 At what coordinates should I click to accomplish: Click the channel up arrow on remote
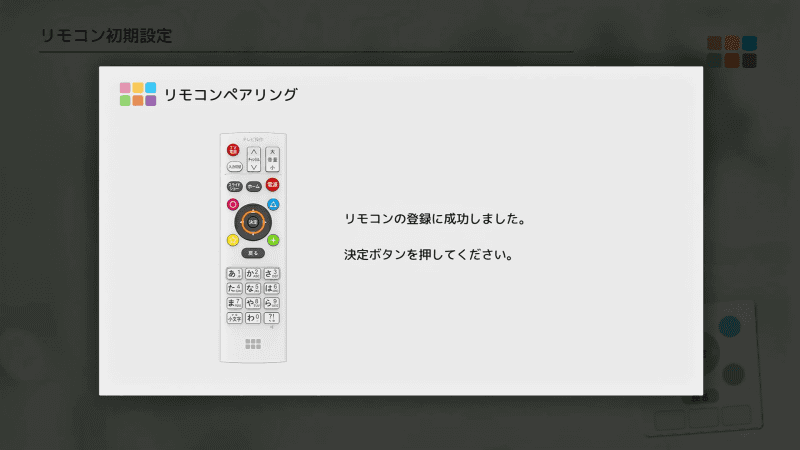254,152
